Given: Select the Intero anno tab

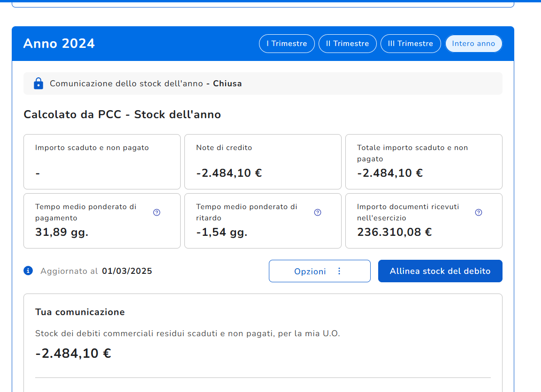Looking at the screenshot, I should (473, 44).
